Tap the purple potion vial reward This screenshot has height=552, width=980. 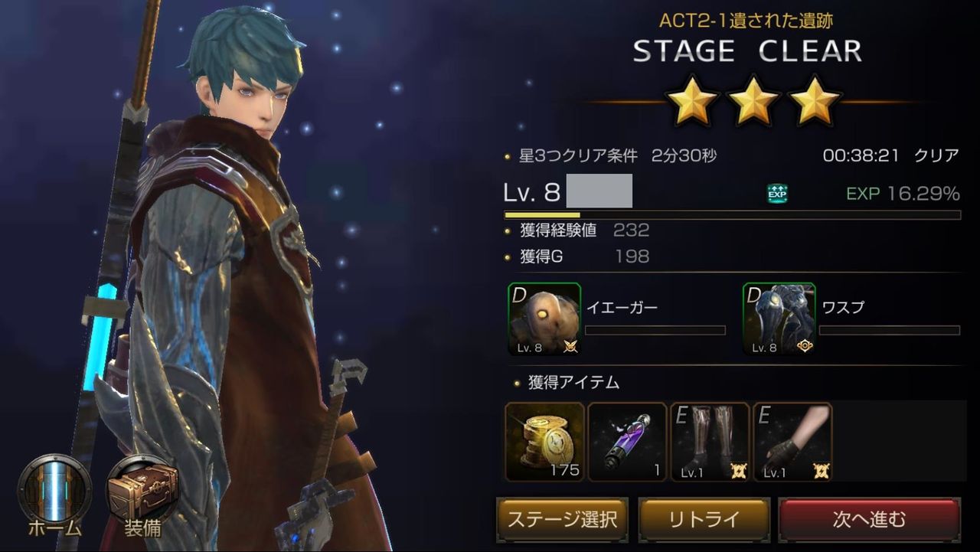[627, 442]
